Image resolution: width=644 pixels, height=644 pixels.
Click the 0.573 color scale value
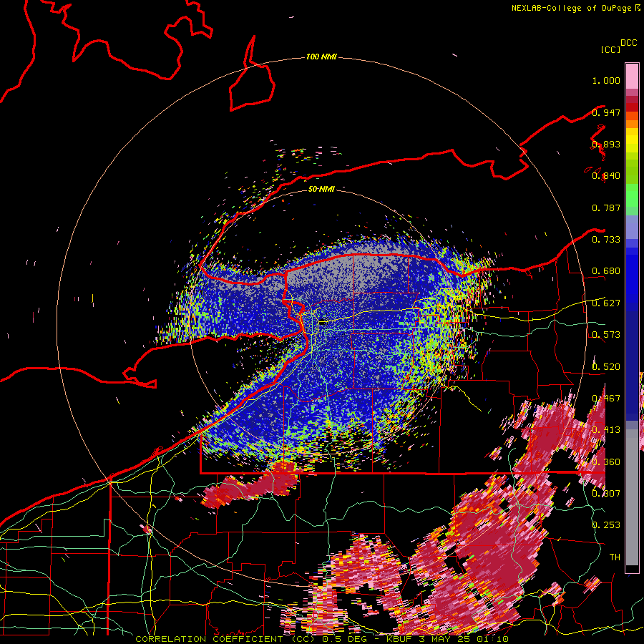point(606,335)
